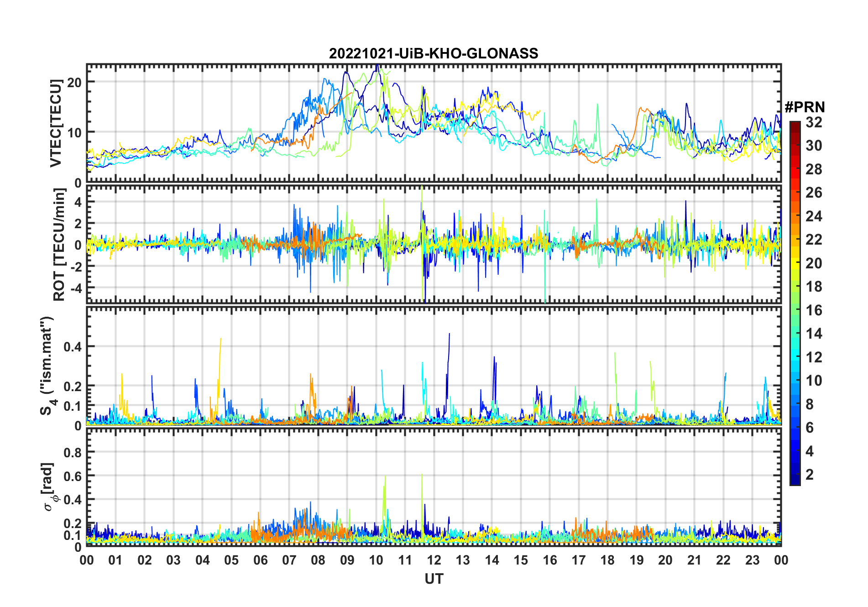
Task: Click the S4 ("ism.mat") axis label
Action: (x=48, y=366)
